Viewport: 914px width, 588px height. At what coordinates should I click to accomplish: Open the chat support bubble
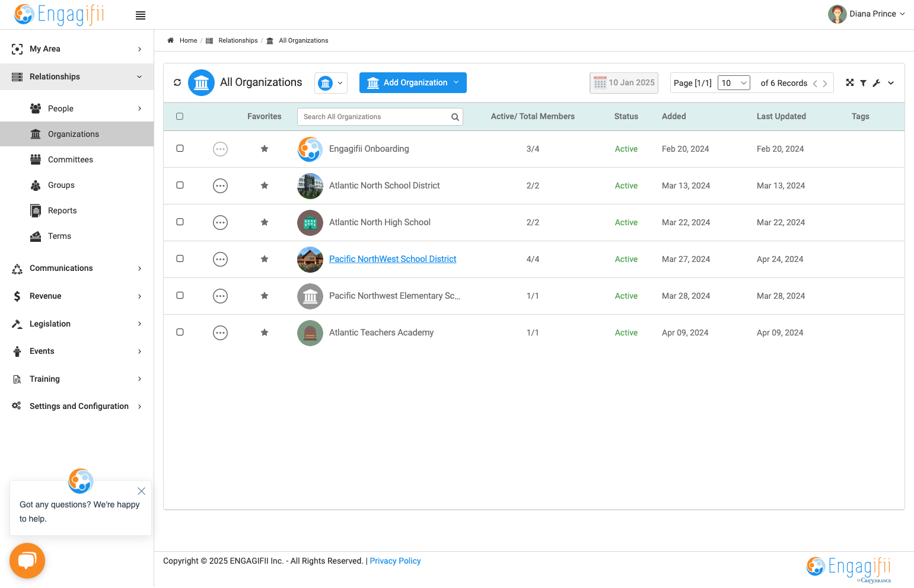point(27,560)
